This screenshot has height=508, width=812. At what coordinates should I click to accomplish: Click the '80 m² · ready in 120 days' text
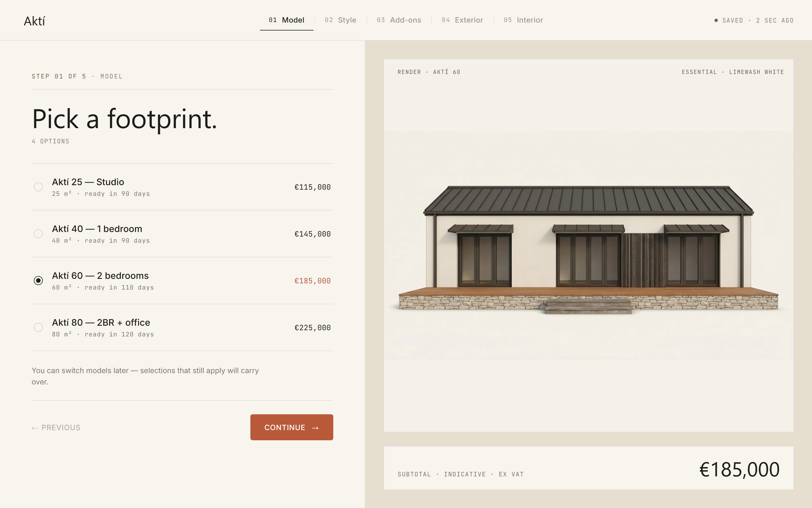(103, 334)
